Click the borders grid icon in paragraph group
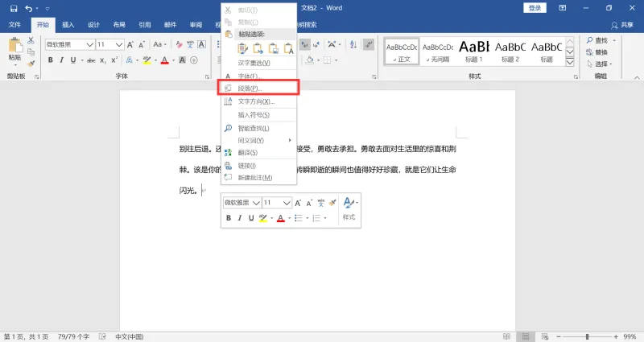 coord(328,60)
